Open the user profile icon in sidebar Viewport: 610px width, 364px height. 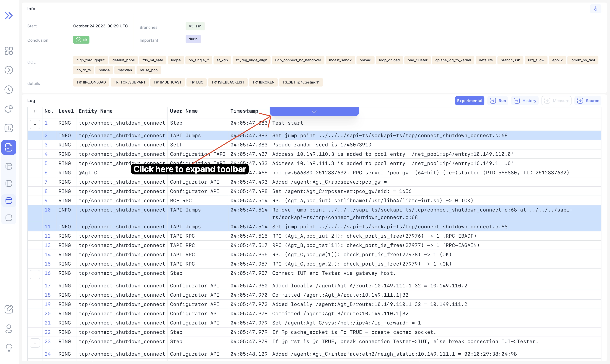pos(9,328)
